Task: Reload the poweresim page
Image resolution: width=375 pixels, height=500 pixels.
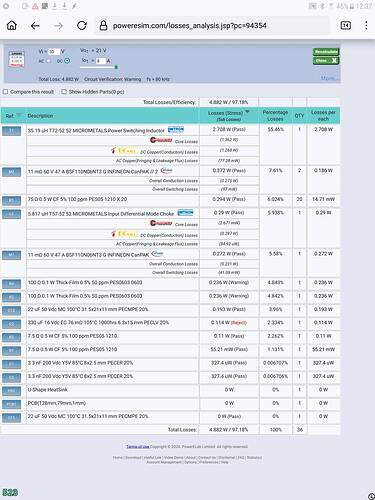Action: pos(82,25)
